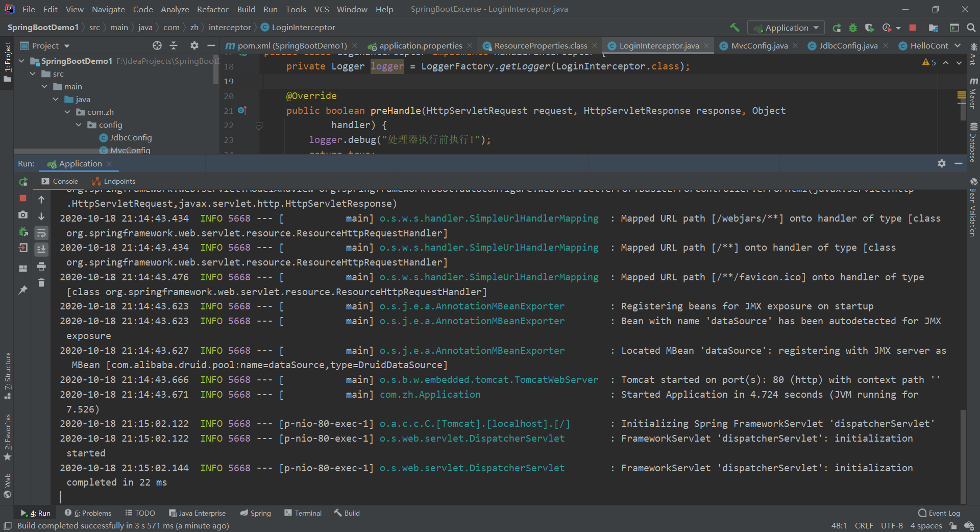Click the 5 warnings inspection indicator
980x532 pixels.
[x=929, y=62]
